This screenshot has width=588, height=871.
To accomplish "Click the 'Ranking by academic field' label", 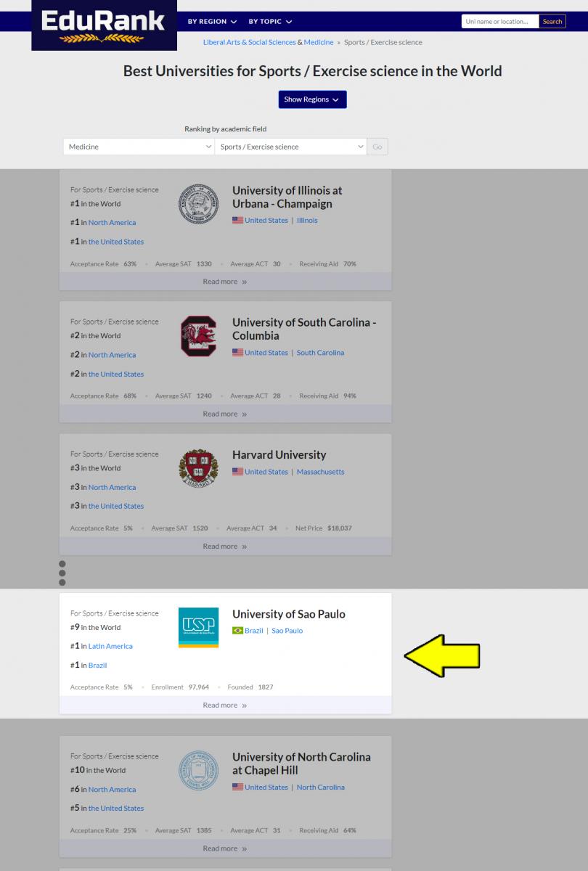I will tap(225, 129).
